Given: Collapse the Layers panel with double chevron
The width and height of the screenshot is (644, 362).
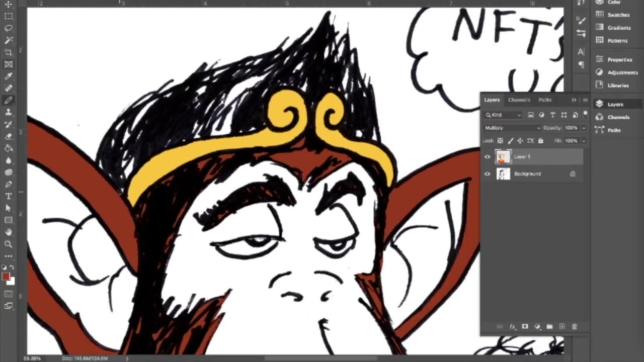Looking at the screenshot, I should point(574,100).
